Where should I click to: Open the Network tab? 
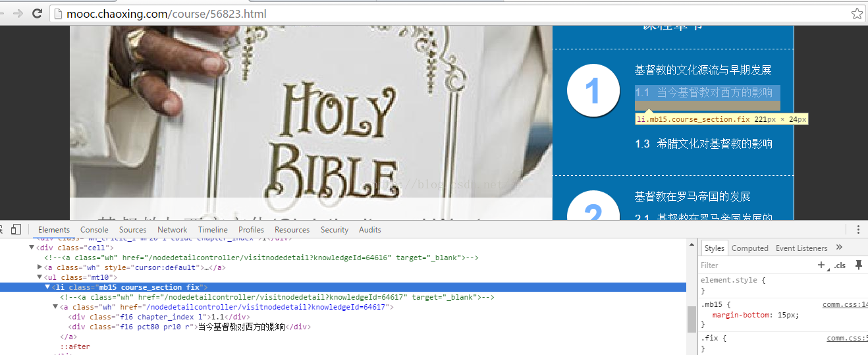(x=173, y=230)
